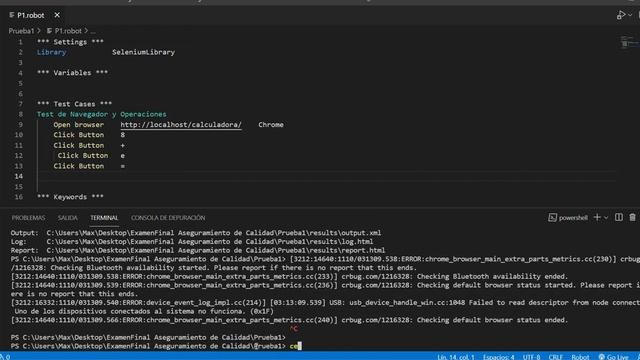
Task: Click 'Click Button' on line 12
Action: tap(83, 156)
